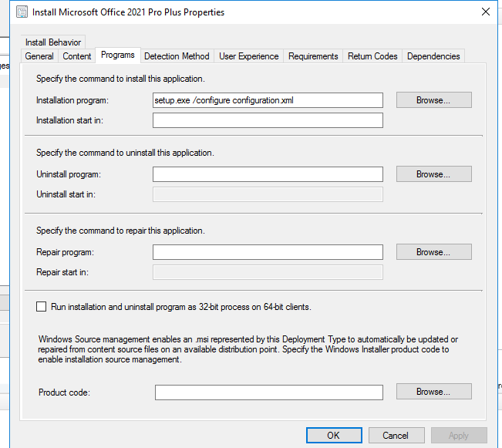Browse for the product code
The width and height of the screenshot is (502, 448).
pyautogui.click(x=433, y=392)
